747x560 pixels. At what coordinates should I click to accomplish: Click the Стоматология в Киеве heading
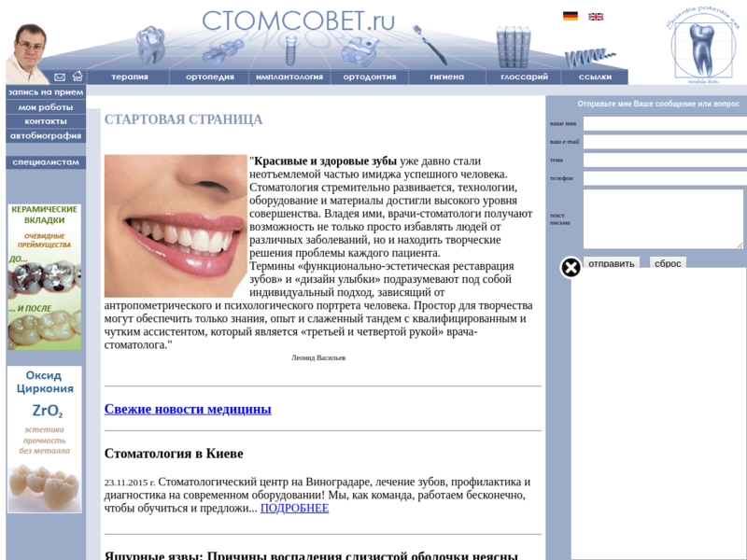click(x=174, y=454)
